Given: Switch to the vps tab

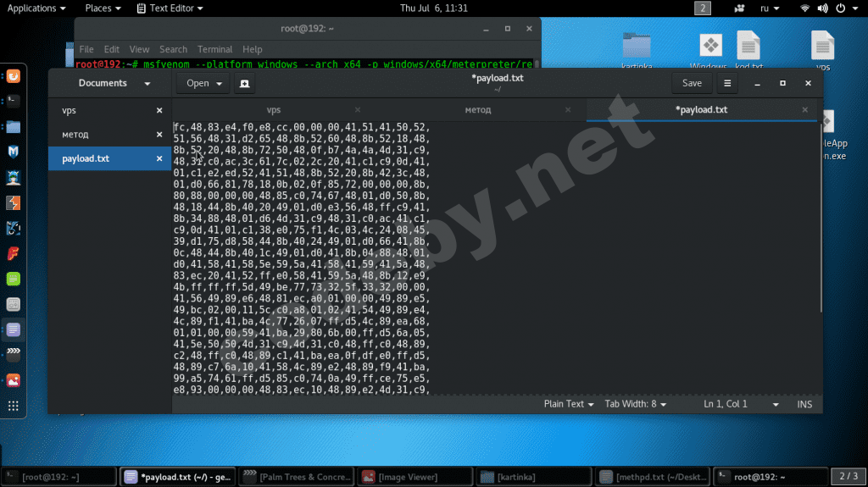Looking at the screenshot, I should (x=274, y=110).
